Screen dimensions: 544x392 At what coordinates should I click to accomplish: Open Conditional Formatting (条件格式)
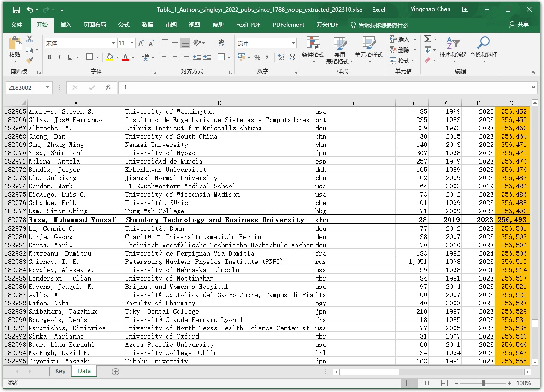tap(313, 50)
